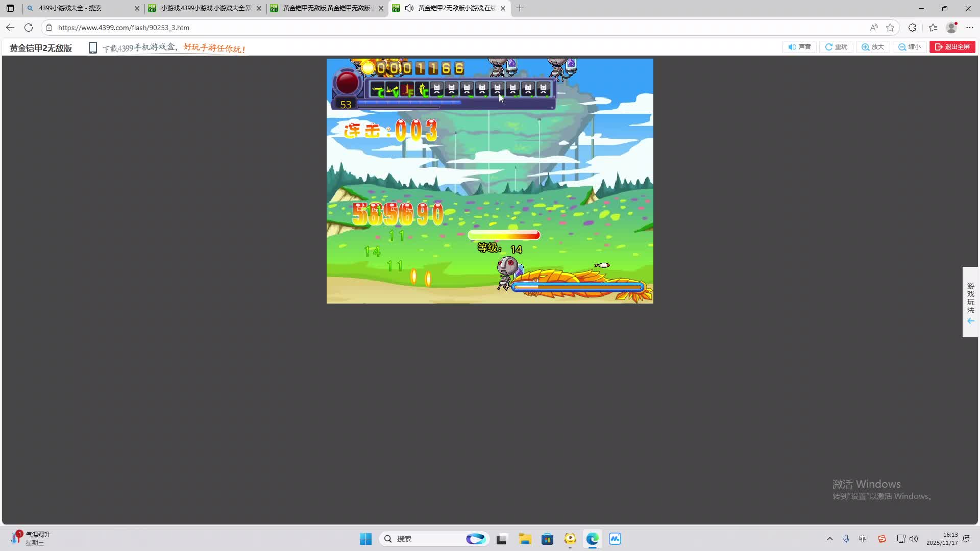Mute game with 声音 sound button

point(799,47)
